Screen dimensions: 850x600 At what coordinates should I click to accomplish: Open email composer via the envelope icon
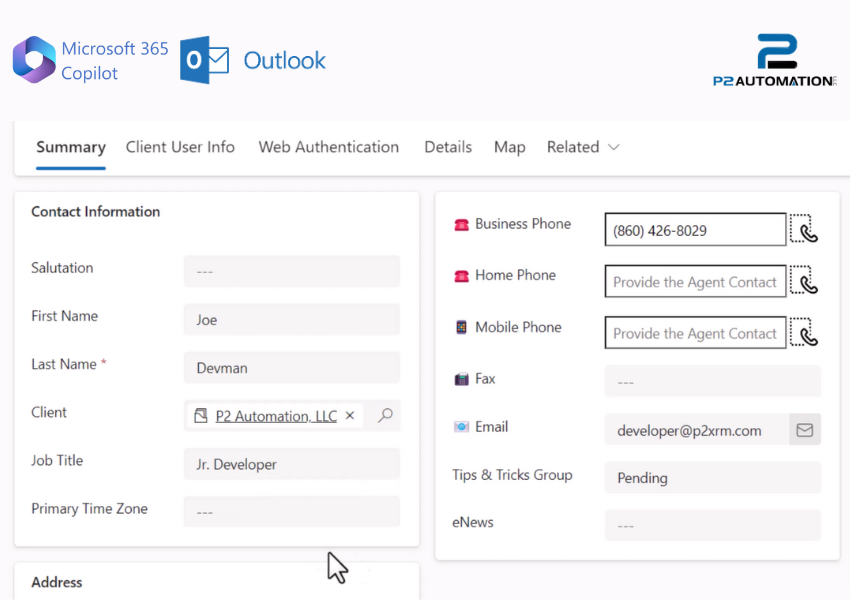[805, 429]
